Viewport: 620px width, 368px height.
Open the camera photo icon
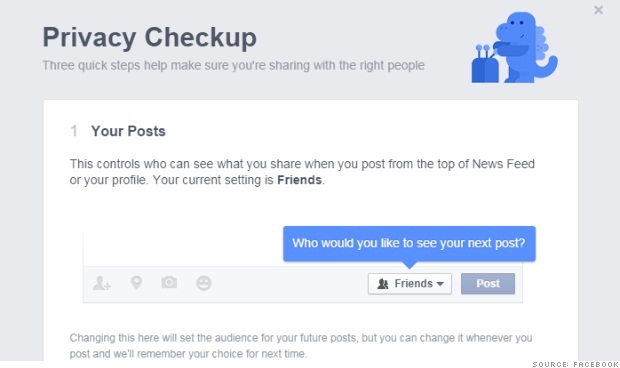click(169, 282)
